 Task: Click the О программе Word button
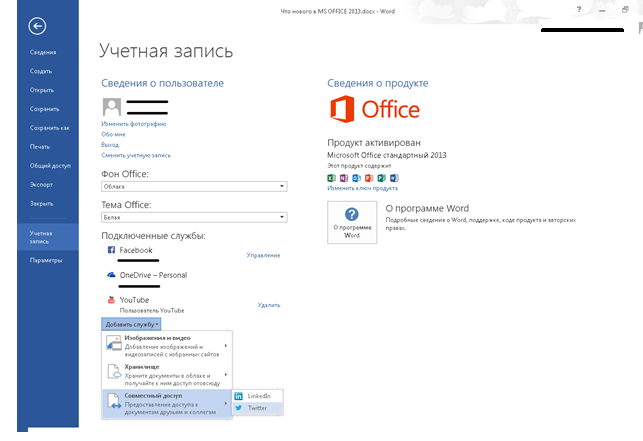[352, 222]
